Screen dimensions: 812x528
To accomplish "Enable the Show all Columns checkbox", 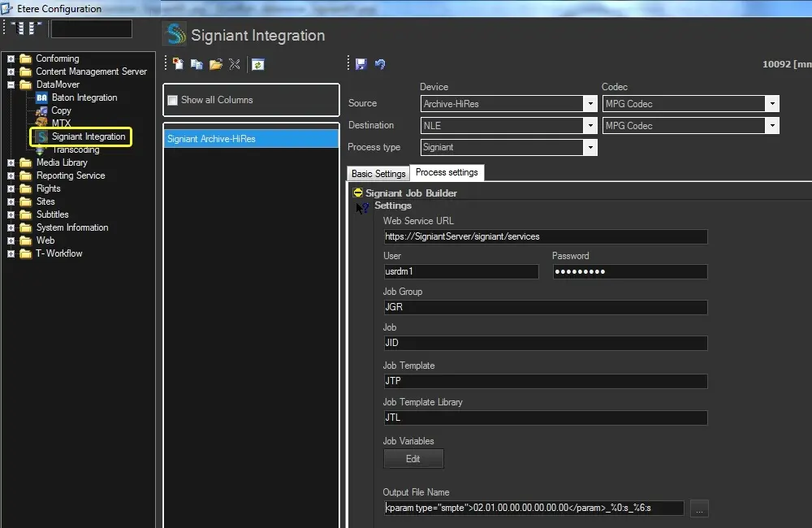I will pyautogui.click(x=172, y=100).
